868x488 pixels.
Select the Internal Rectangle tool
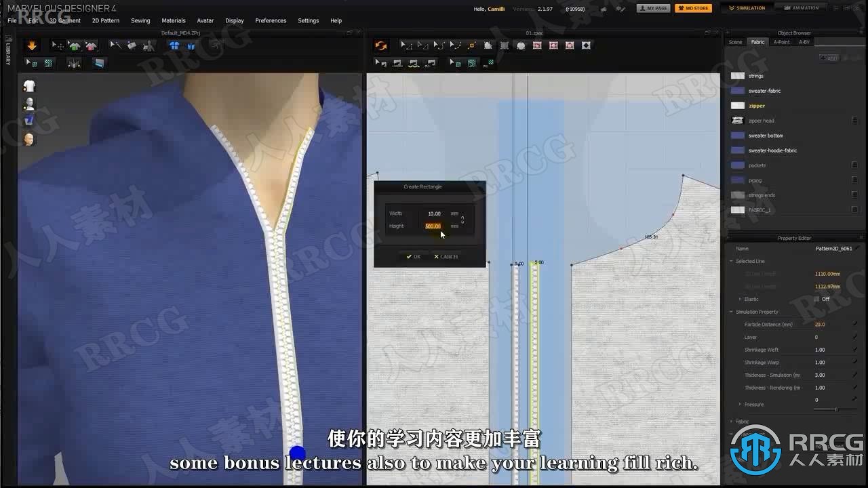[553, 45]
